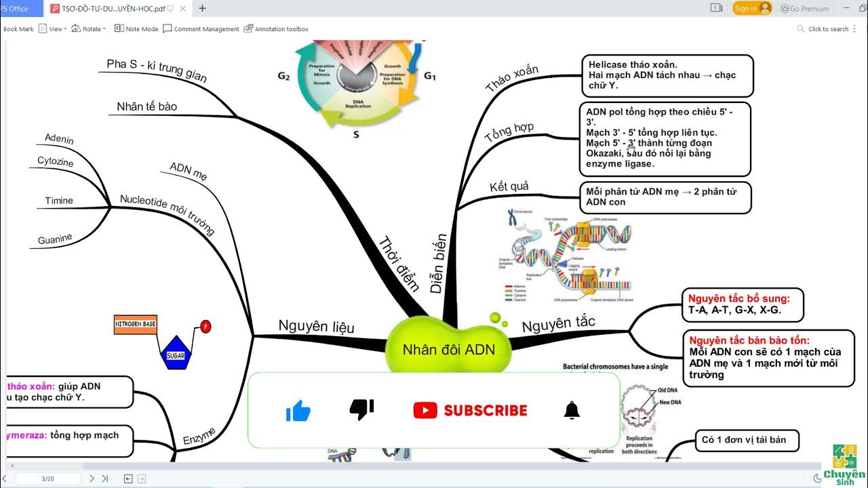The image size is (868, 488).
Task: Click the monitor icon on the pdf tab
Action: point(170,9)
